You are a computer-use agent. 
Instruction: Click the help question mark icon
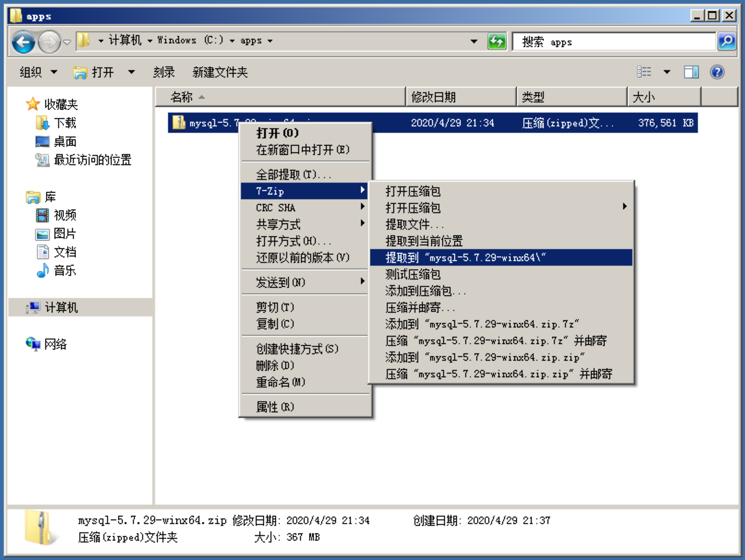[x=717, y=71]
